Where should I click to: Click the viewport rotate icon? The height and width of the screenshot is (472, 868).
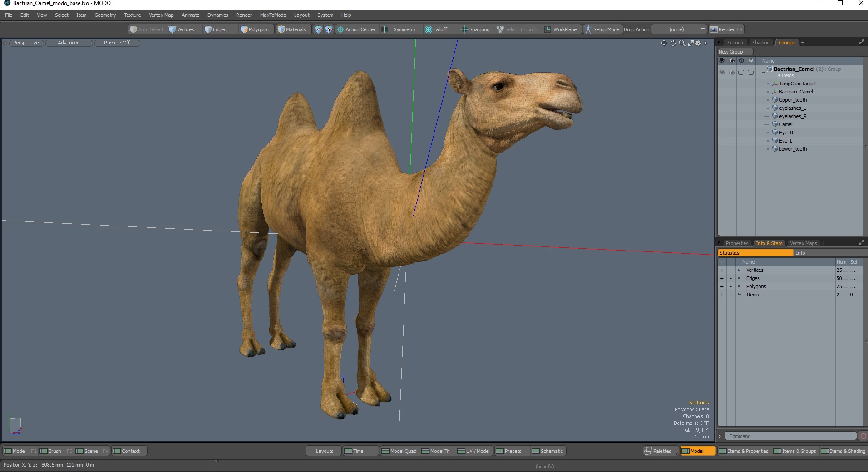click(673, 43)
